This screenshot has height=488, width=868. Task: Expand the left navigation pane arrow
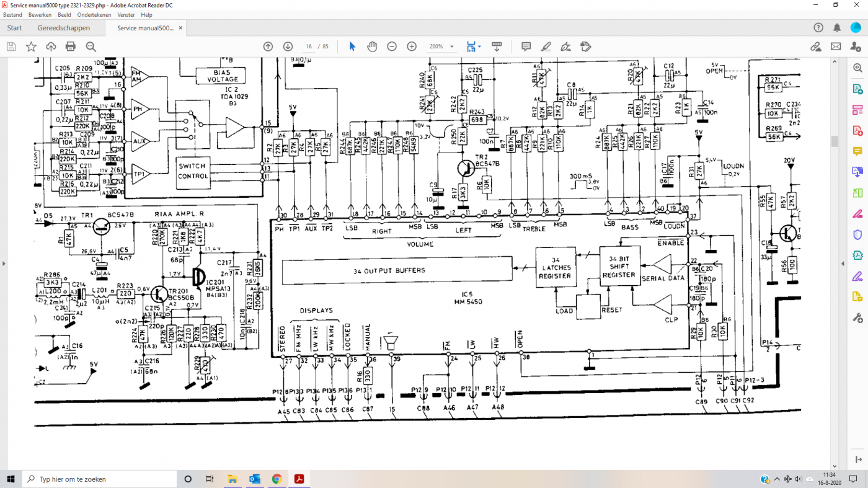[x=4, y=264]
